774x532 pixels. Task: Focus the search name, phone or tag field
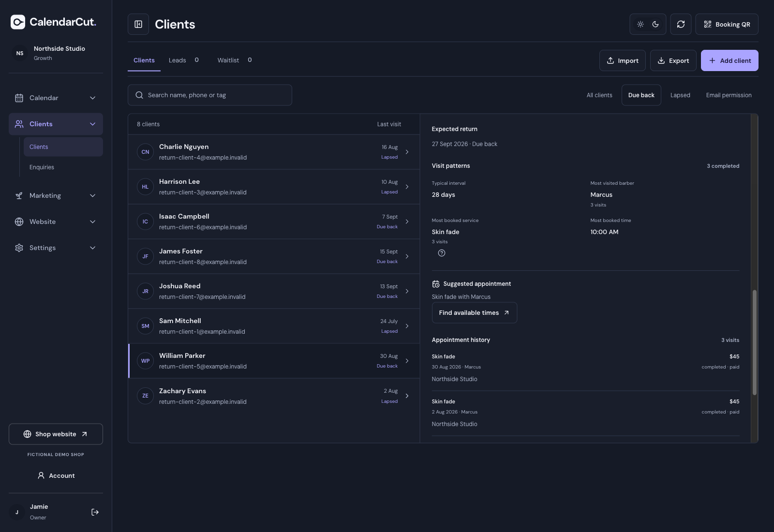pyautogui.click(x=210, y=95)
